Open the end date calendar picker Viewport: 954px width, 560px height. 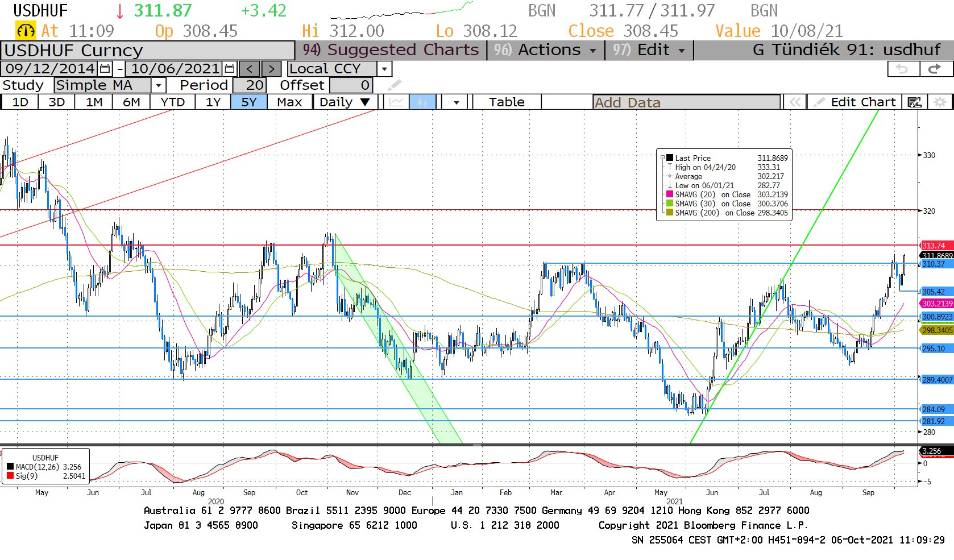230,69
